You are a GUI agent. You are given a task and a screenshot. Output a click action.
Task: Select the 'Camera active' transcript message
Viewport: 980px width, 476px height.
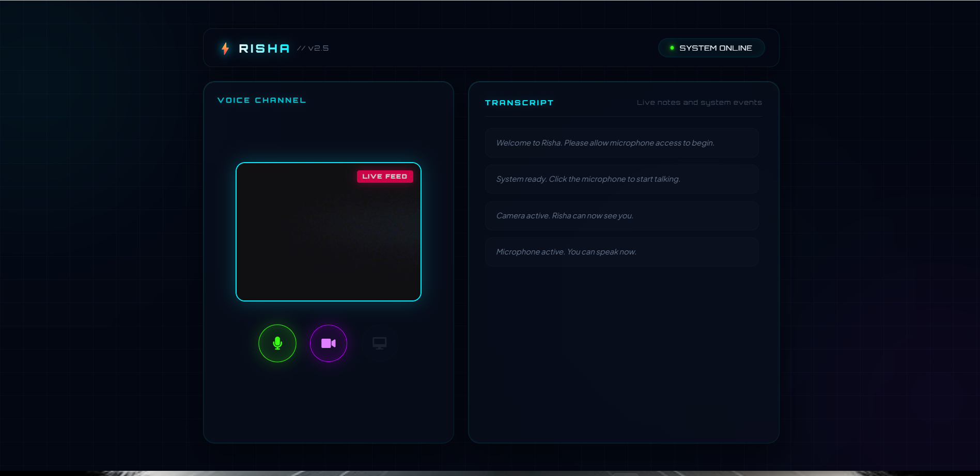click(622, 216)
